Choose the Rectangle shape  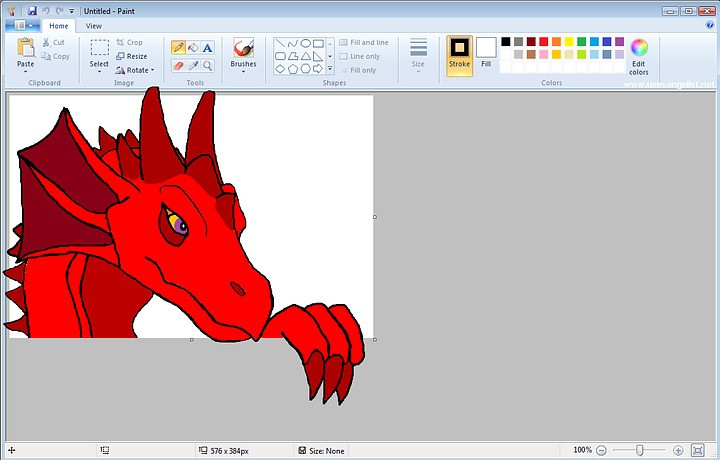(x=318, y=44)
